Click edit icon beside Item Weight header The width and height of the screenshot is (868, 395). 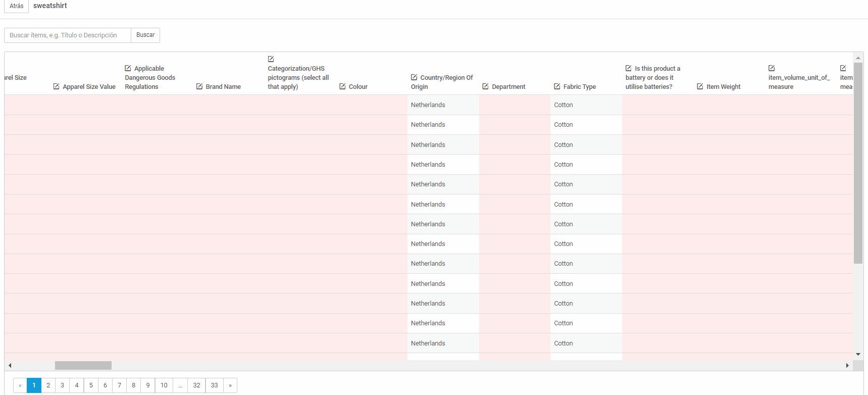(x=700, y=86)
